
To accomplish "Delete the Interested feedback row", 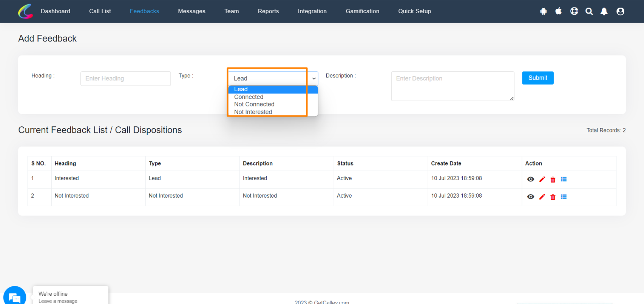I will coord(553,180).
